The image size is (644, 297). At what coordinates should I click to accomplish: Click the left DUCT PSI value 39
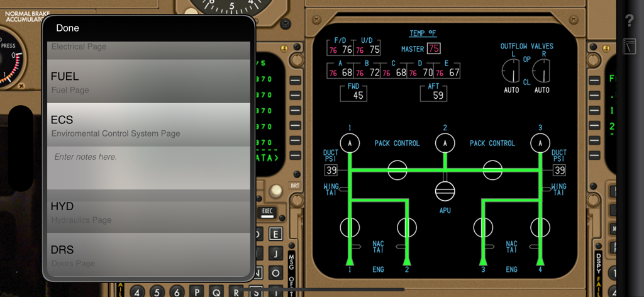(x=331, y=170)
